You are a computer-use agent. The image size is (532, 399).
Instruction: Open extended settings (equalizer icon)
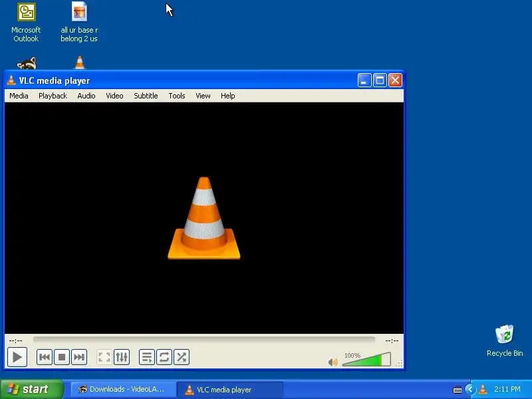(122, 357)
